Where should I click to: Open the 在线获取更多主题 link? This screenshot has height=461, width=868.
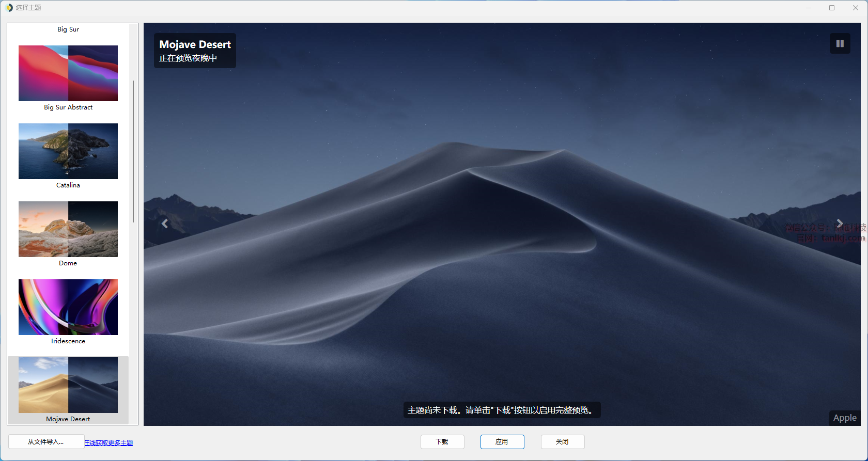(109, 442)
